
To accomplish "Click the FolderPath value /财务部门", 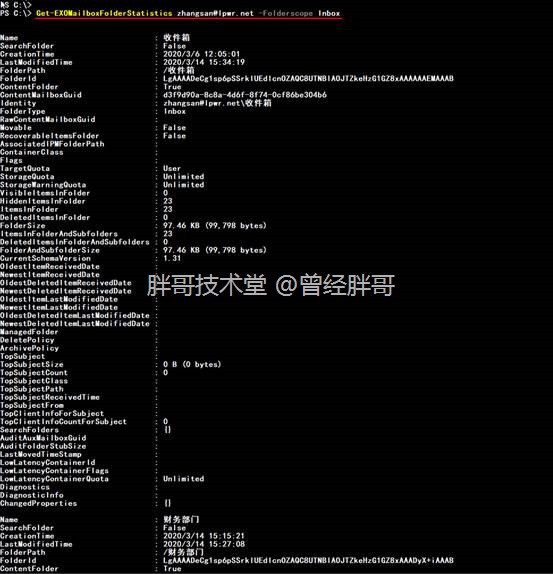I will [183, 552].
